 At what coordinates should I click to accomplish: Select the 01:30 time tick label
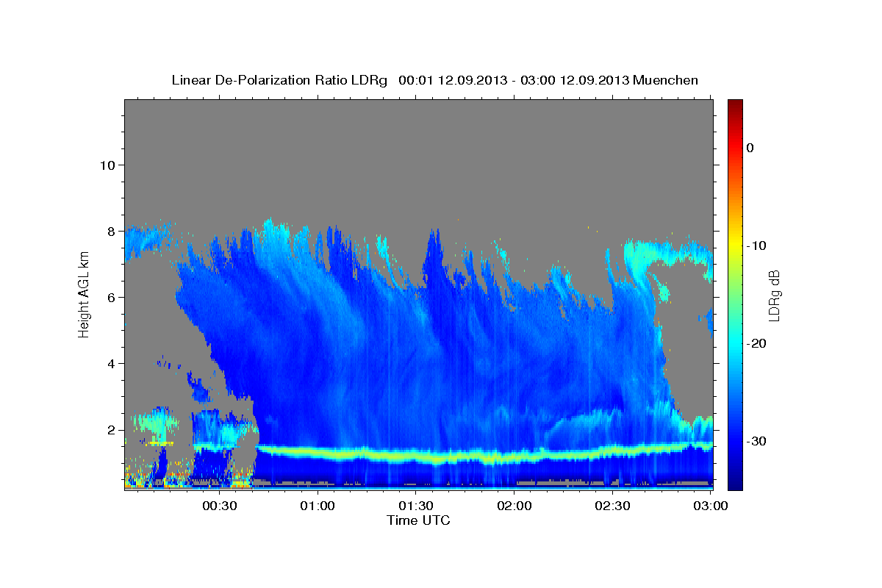coord(416,506)
